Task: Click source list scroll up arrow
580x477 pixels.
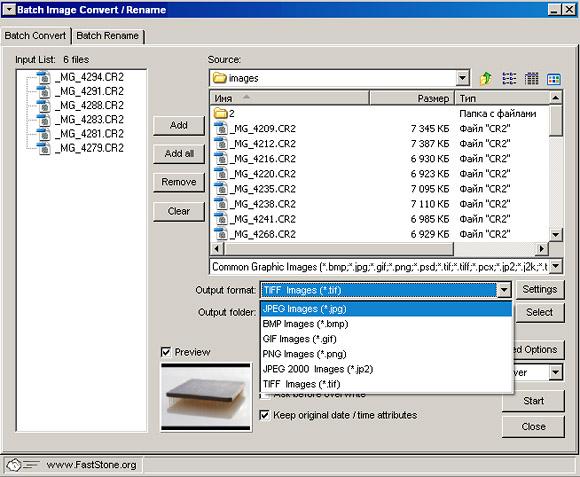Action: point(556,98)
